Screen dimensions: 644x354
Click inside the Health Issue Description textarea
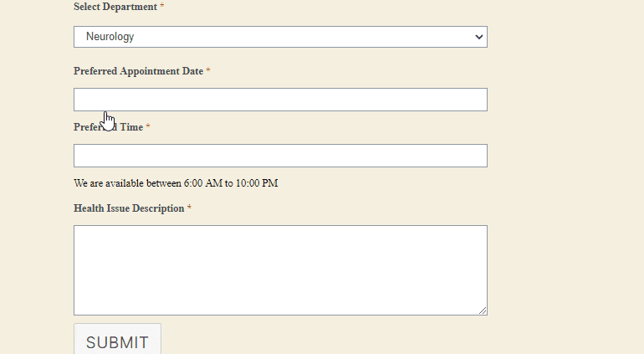pos(280,270)
